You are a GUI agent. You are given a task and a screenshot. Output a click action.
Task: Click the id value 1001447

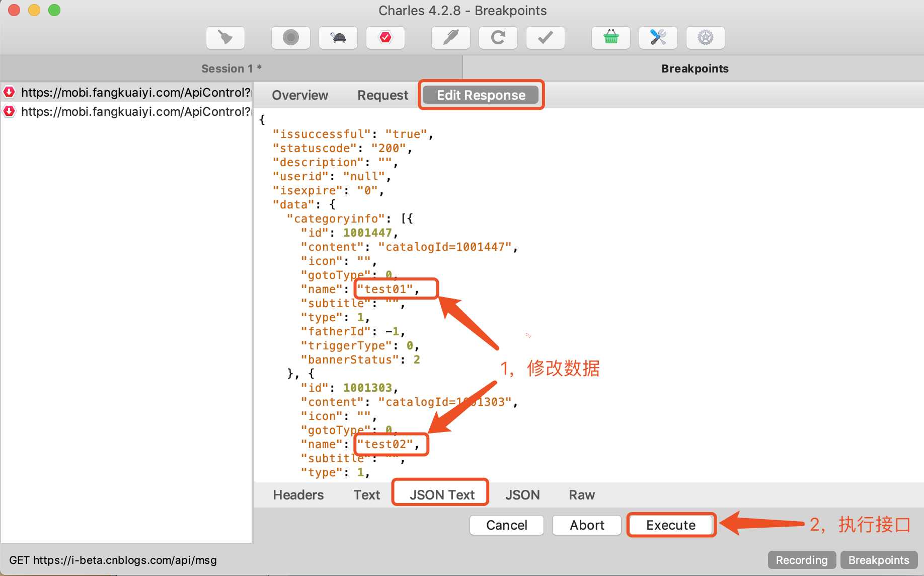click(367, 233)
